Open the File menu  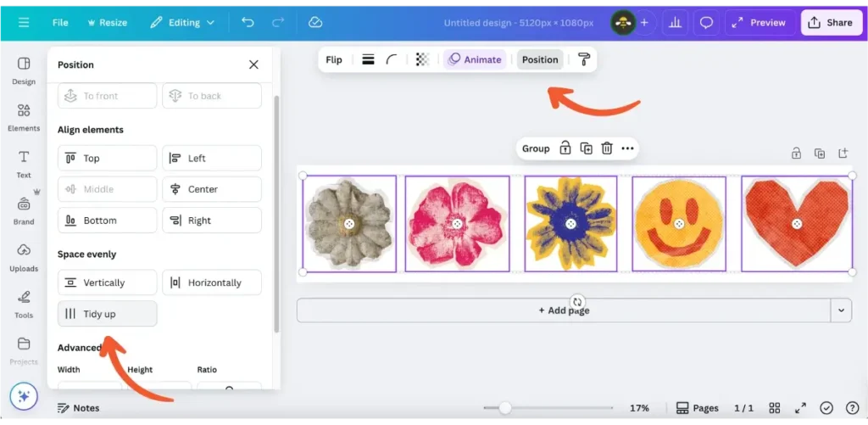pos(60,23)
